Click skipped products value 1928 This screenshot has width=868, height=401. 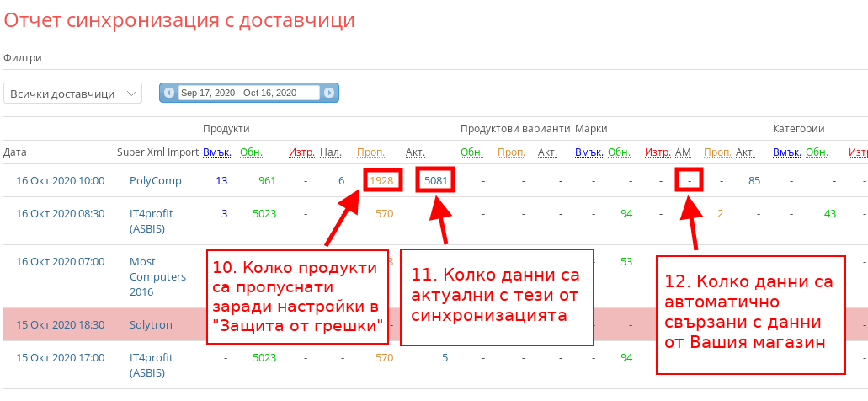point(381,180)
